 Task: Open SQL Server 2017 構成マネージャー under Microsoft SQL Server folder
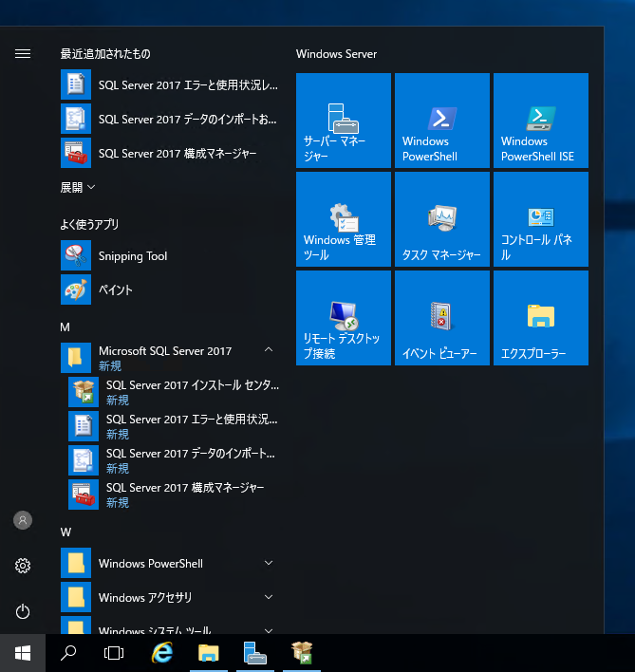pyautogui.click(x=174, y=495)
